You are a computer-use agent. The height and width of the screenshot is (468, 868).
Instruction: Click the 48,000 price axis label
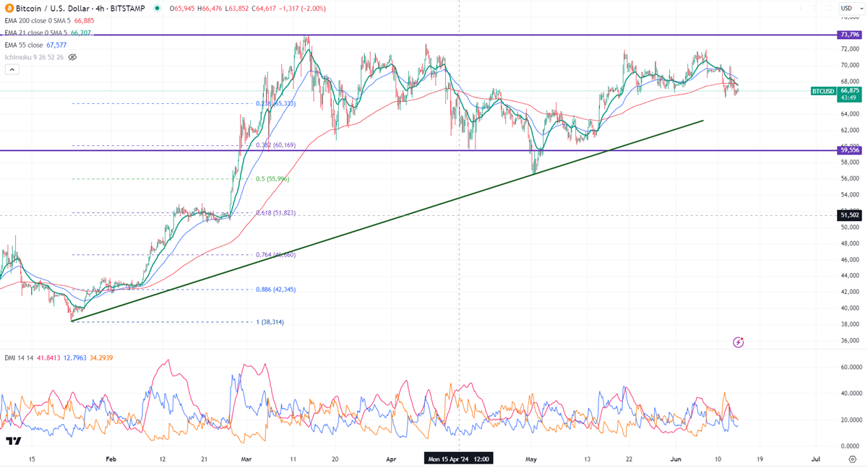(849, 243)
